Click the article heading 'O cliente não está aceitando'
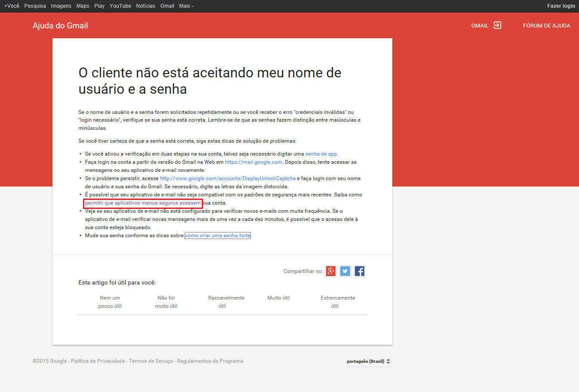The height and width of the screenshot is (392, 579). pyautogui.click(x=210, y=81)
